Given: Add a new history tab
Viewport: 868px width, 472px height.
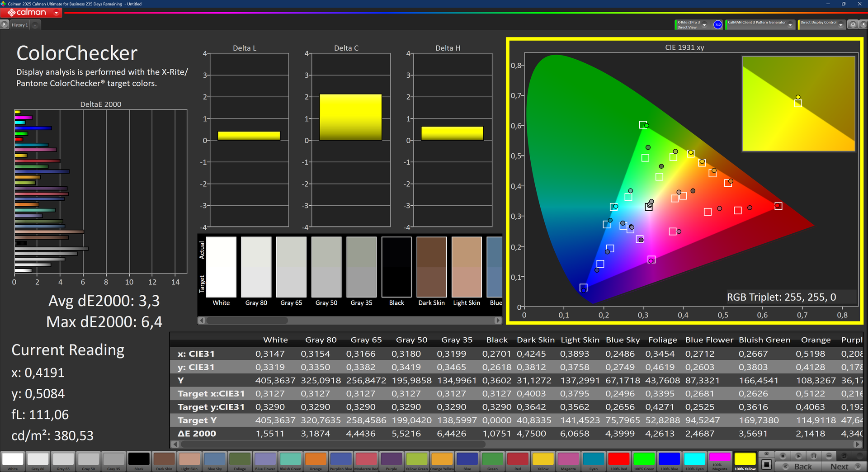Looking at the screenshot, I should point(35,25).
